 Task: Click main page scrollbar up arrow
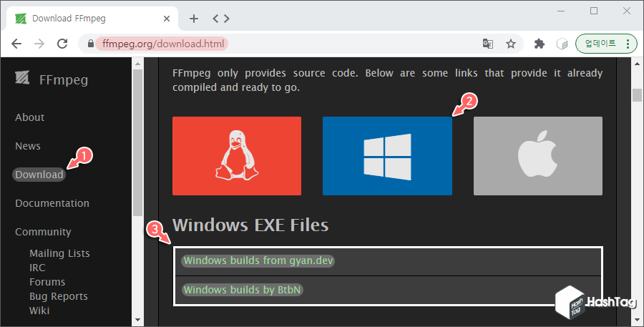click(637, 64)
